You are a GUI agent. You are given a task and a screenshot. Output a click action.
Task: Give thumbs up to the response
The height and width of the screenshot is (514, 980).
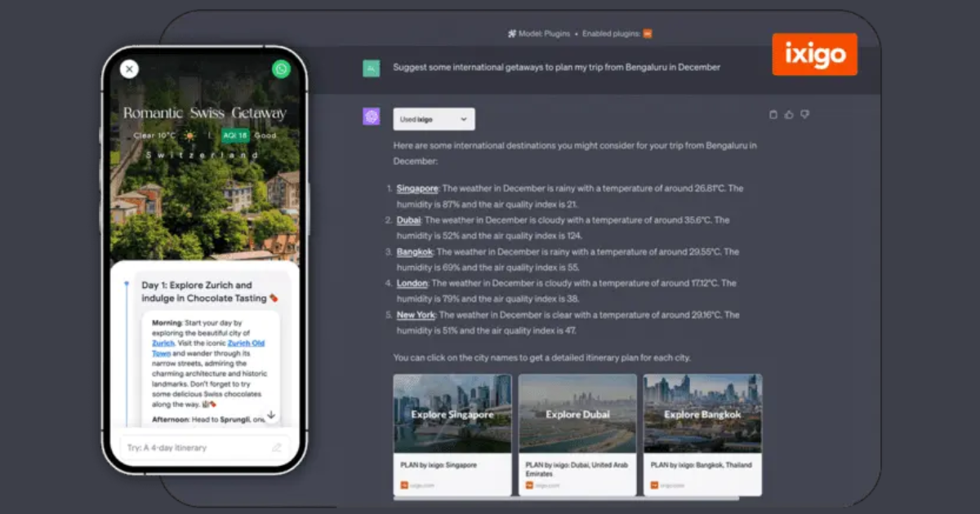789,115
